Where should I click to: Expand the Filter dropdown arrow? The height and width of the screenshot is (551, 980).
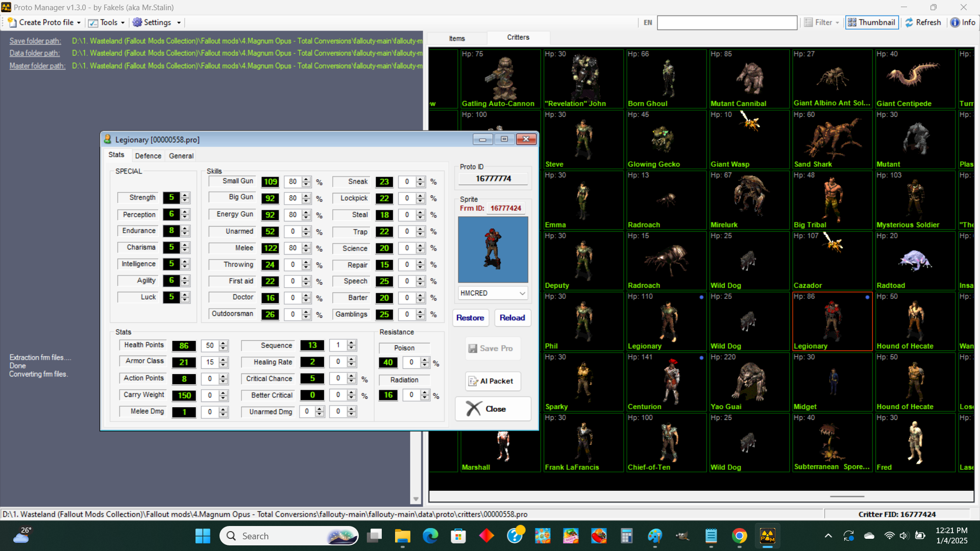click(x=838, y=22)
